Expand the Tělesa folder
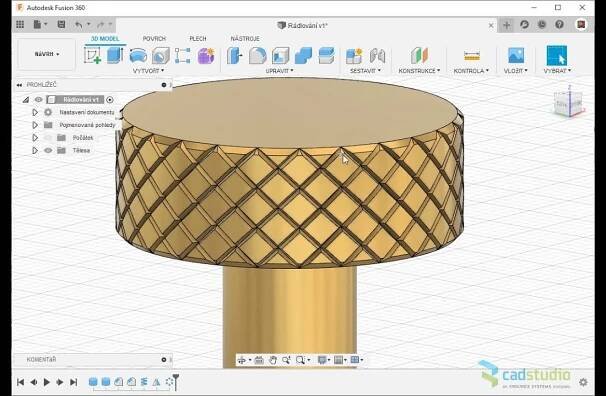This screenshot has height=396, width=606. click(x=35, y=150)
